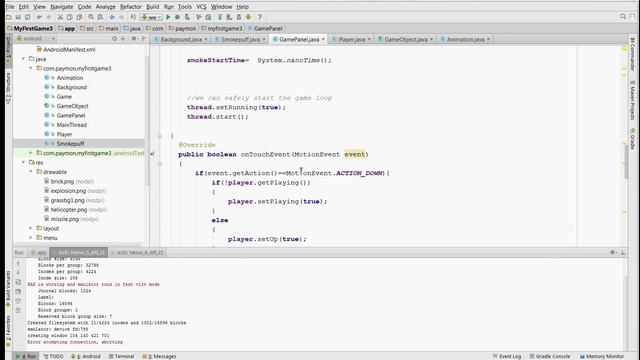Close the GamePanel.java tab
Screen dimensions: 640x360
pyautogui.click(x=323, y=39)
